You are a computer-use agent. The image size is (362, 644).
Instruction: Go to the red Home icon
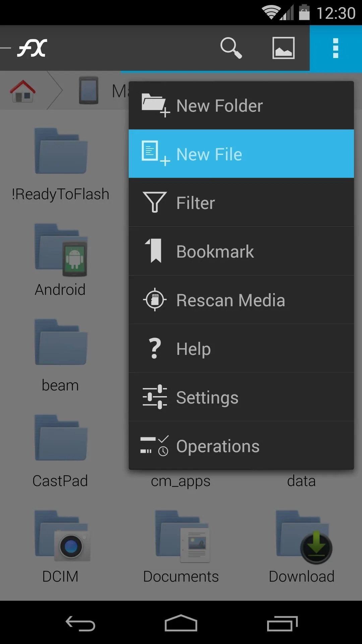(22, 91)
